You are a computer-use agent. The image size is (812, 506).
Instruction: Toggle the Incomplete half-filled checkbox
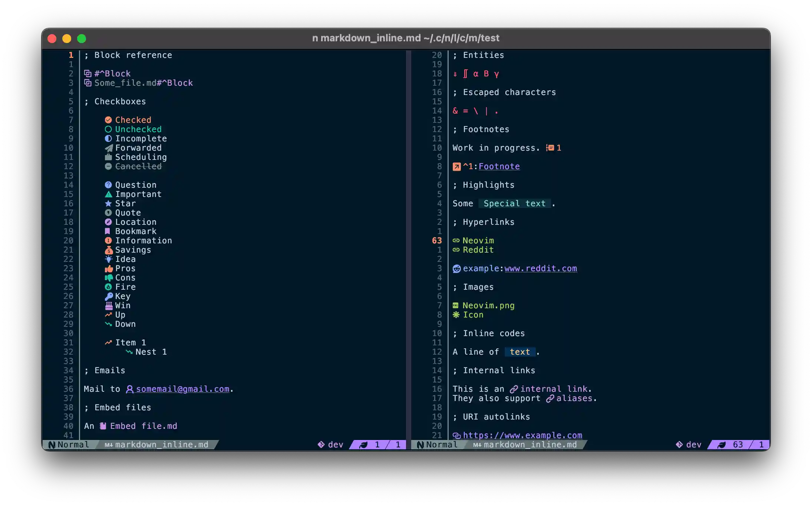pos(108,138)
